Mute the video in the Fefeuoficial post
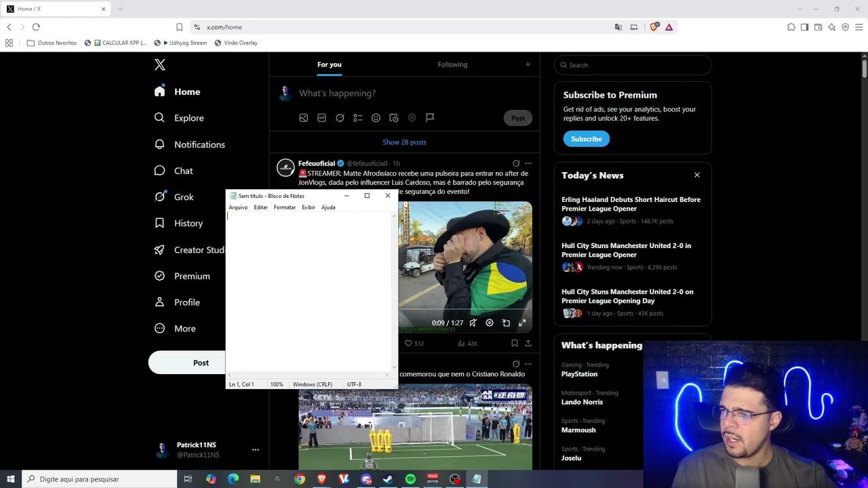 click(x=473, y=323)
